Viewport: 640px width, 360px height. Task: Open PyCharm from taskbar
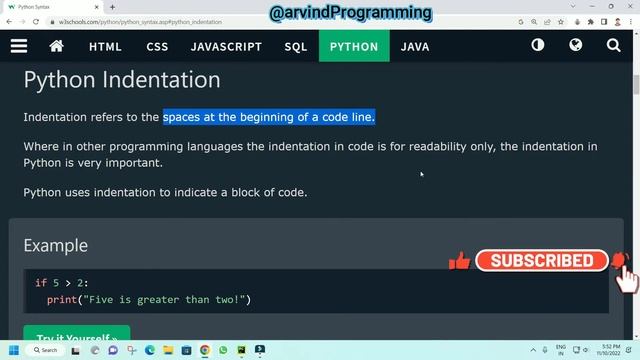pos(241,350)
